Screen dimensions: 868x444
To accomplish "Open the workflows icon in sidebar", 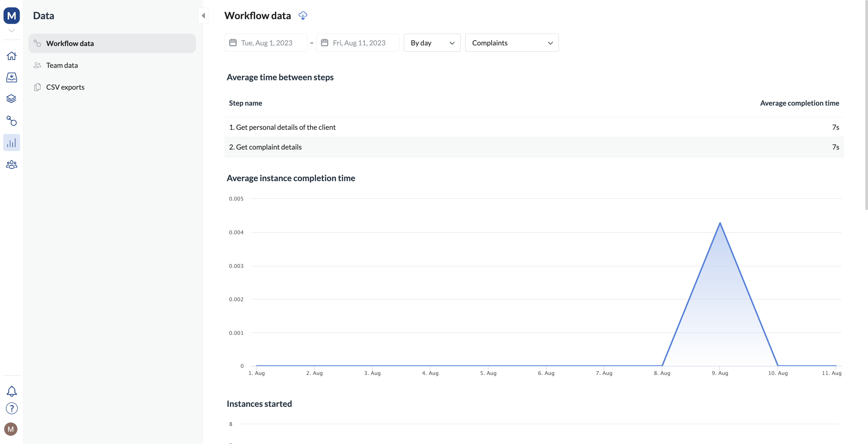I will (12, 121).
